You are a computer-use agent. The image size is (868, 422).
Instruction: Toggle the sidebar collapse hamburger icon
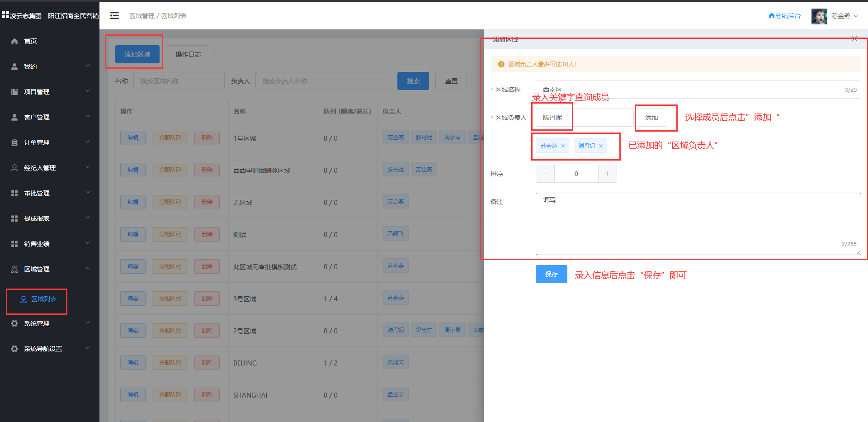(x=114, y=16)
